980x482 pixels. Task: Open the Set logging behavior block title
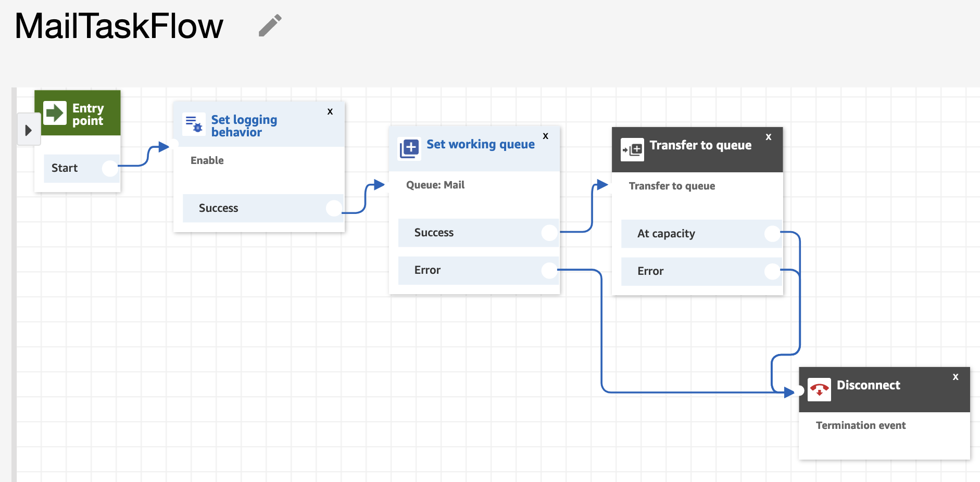tap(244, 126)
